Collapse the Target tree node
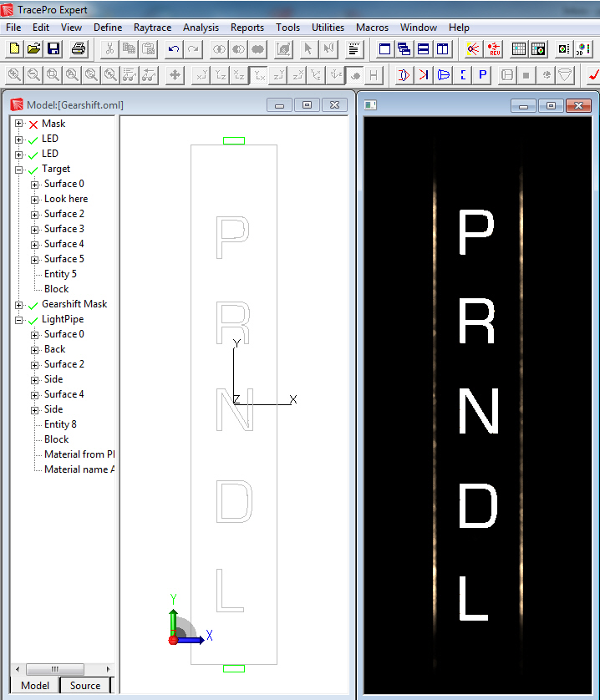This screenshot has width=600, height=700. click(18, 170)
